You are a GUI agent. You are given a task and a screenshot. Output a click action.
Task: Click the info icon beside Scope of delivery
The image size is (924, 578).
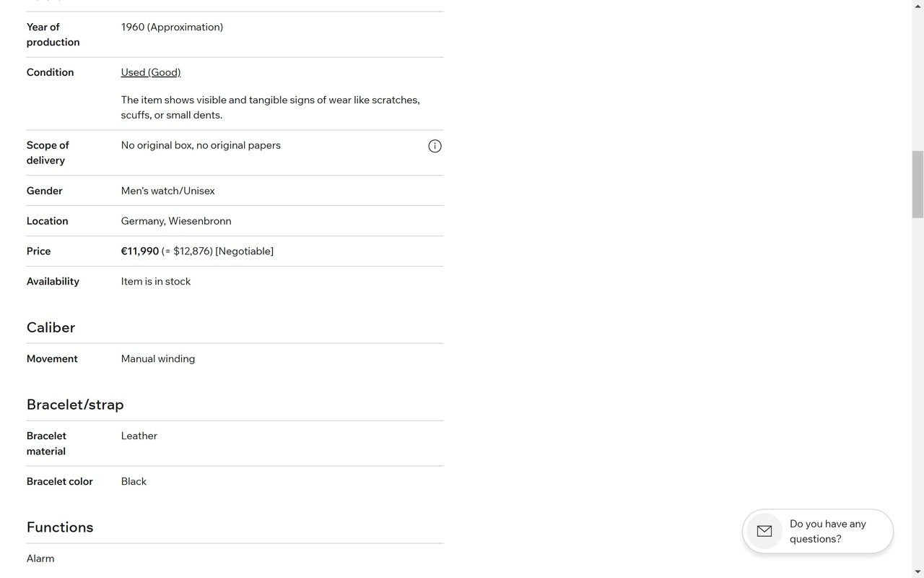click(435, 146)
